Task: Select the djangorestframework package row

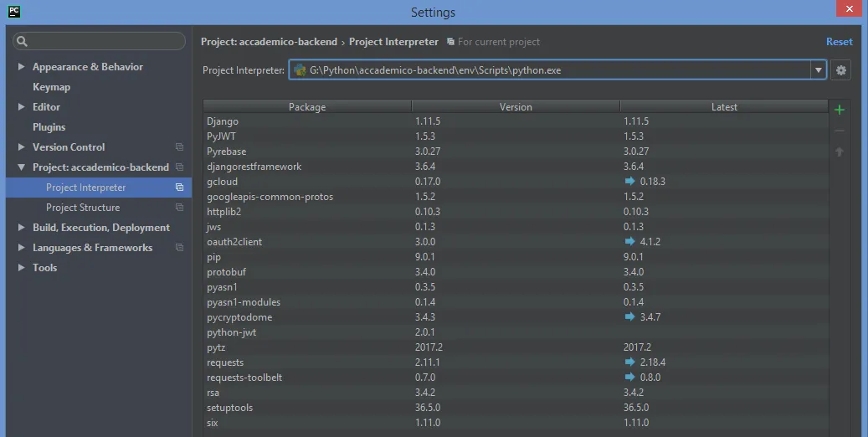Action: (516, 166)
